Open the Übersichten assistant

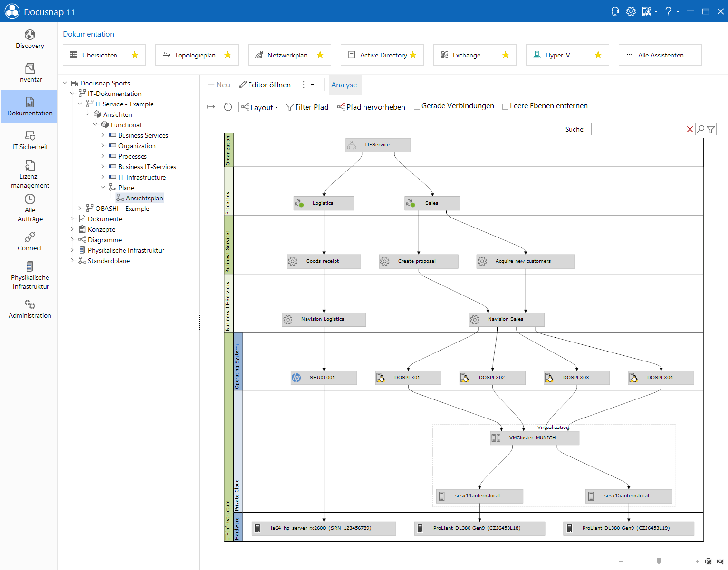point(104,55)
